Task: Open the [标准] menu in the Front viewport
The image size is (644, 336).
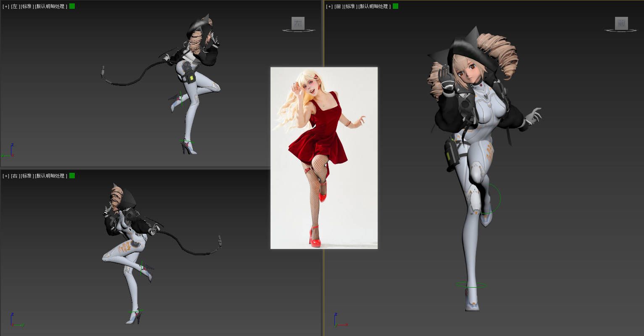Action: coord(351,6)
